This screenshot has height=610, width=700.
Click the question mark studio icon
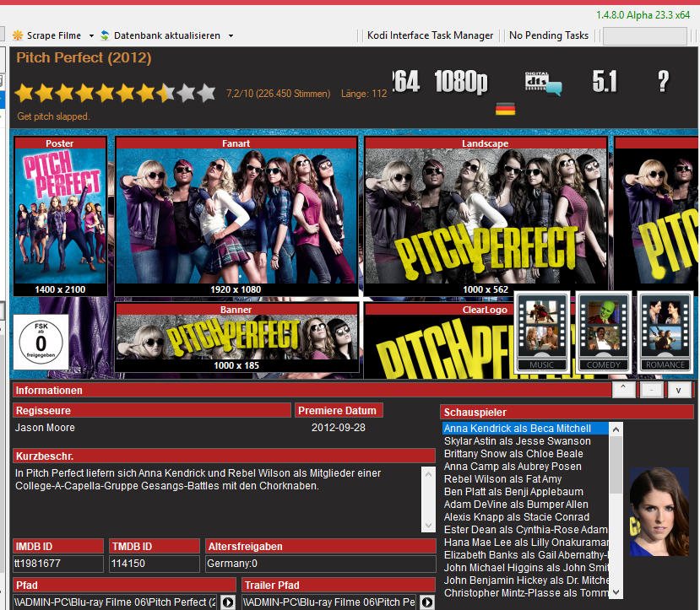pyautogui.click(x=664, y=82)
